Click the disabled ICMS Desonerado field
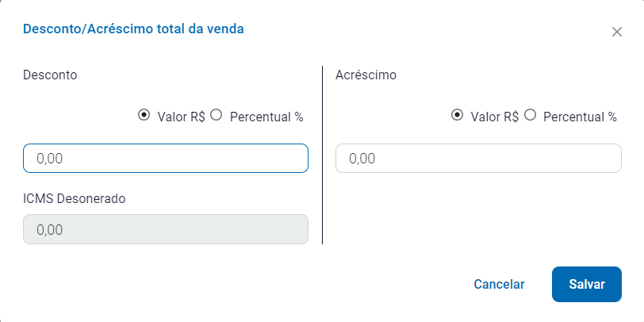The height and width of the screenshot is (322, 644). (165, 229)
